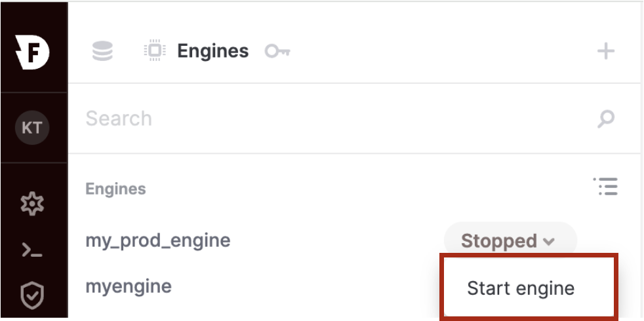The width and height of the screenshot is (644, 321).
Task: Click the search magnifier icon
Action: [606, 119]
